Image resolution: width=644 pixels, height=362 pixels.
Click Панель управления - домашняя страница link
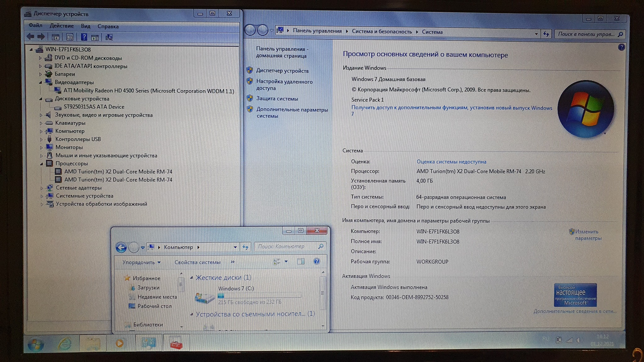click(x=282, y=52)
